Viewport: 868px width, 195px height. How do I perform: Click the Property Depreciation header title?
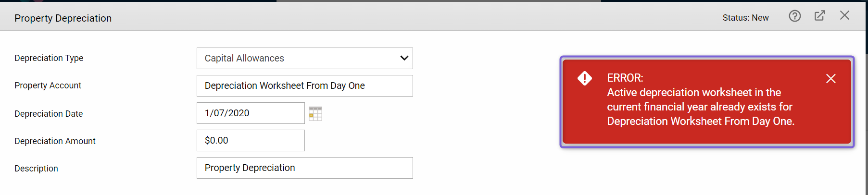pyautogui.click(x=63, y=18)
